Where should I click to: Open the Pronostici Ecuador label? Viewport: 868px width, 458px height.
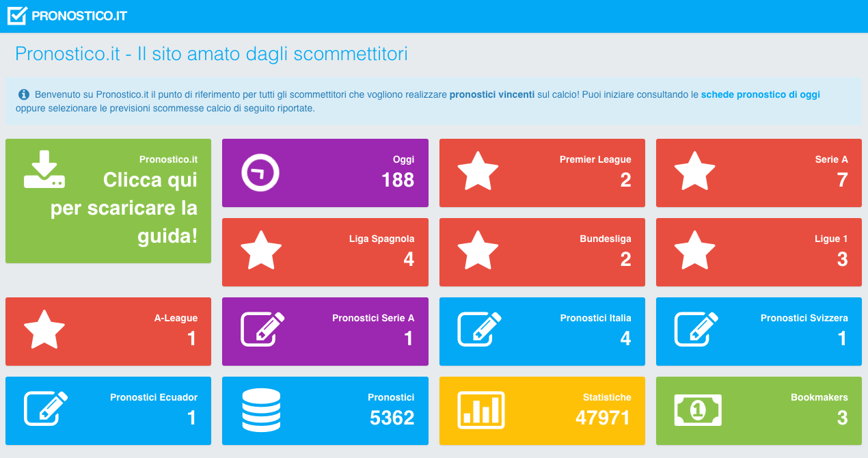pyautogui.click(x=154, y=397)
